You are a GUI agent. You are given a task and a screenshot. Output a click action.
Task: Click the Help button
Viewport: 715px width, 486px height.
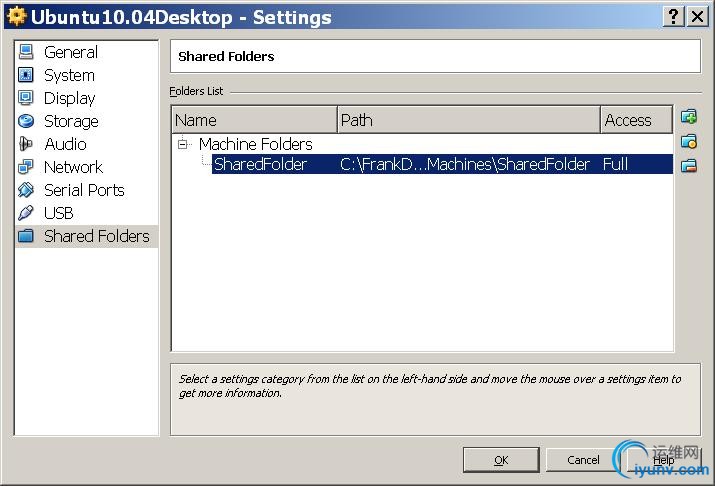coord(663,460)
